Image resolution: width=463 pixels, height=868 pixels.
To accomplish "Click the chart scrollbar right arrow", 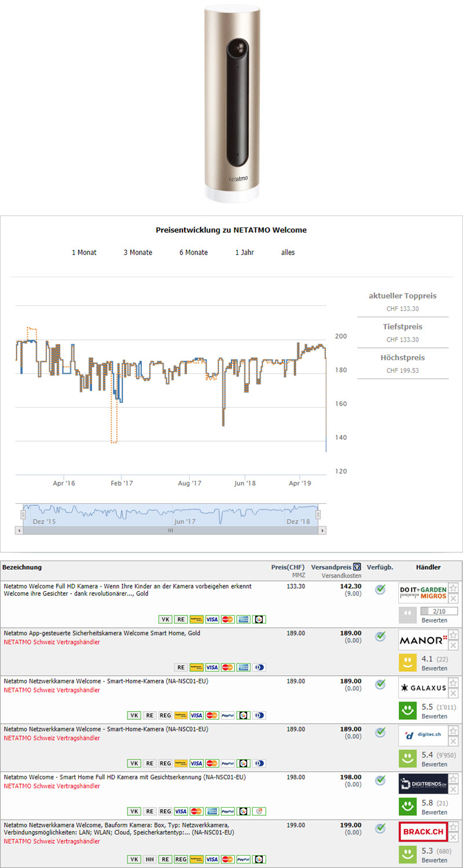I will 322,530.
